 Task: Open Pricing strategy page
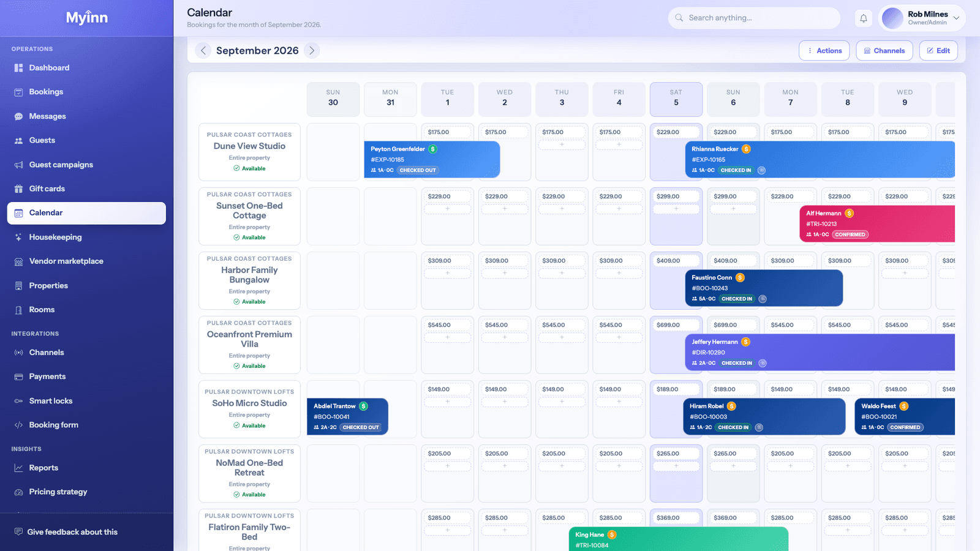click(x=86, y=492)
